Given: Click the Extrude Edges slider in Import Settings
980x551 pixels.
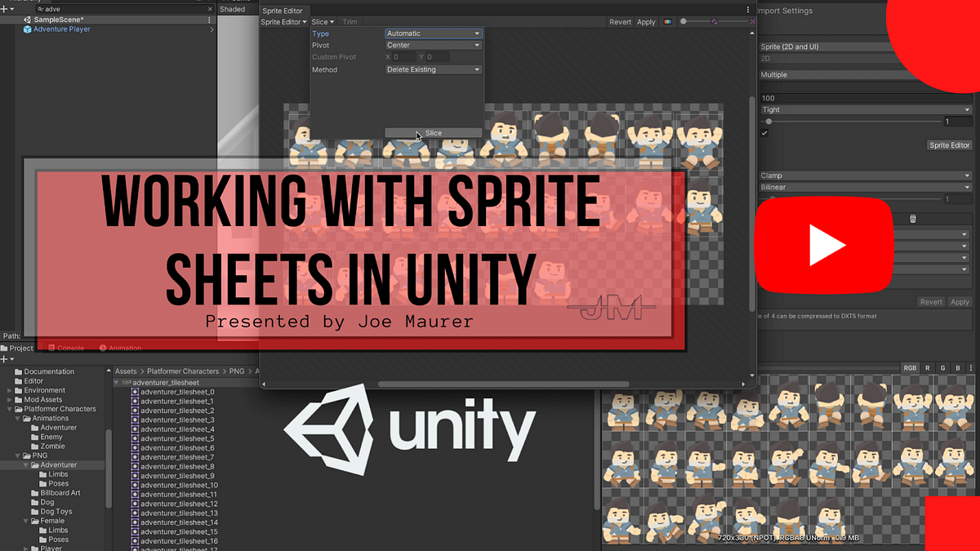Looking at the screenshot, I should click(850, 121).
